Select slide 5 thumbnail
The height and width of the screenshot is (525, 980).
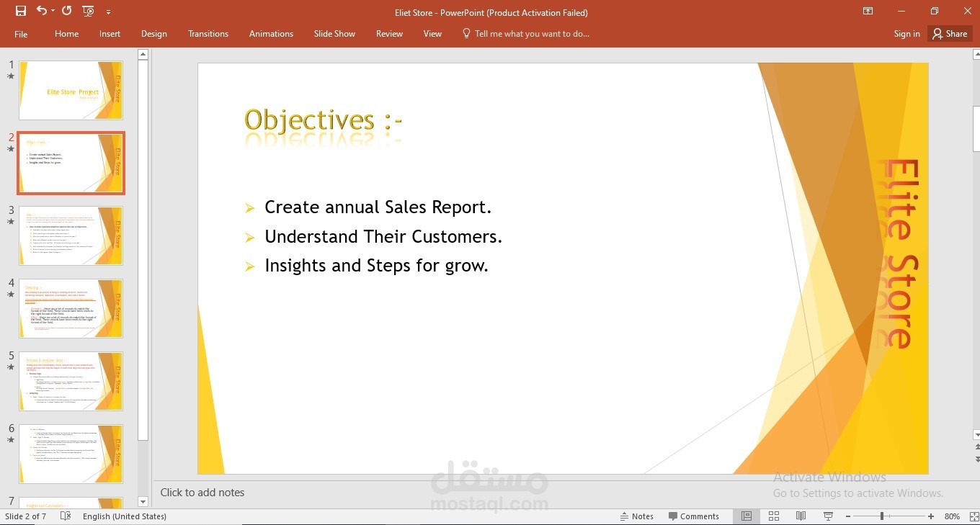(x=71, y=381)
